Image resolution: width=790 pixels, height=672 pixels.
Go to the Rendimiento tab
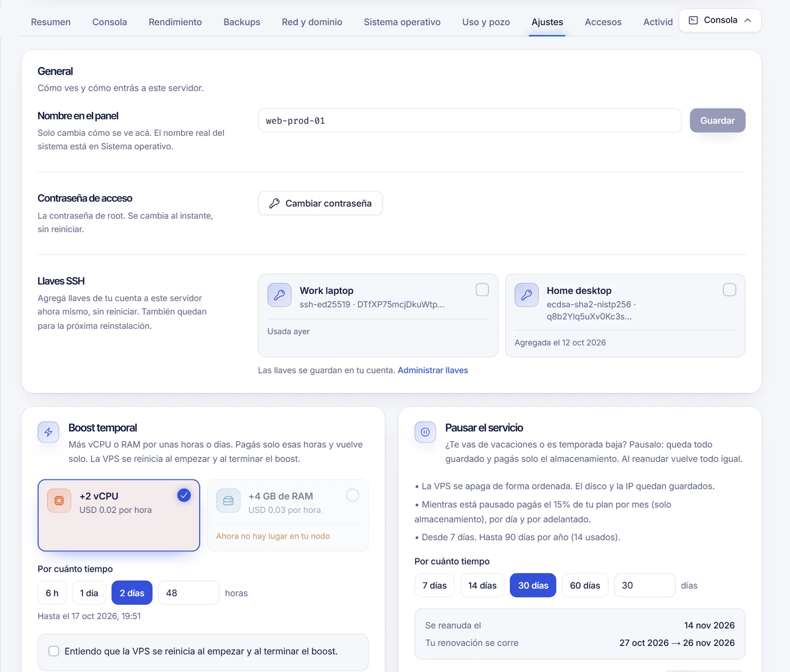(175, 22)
